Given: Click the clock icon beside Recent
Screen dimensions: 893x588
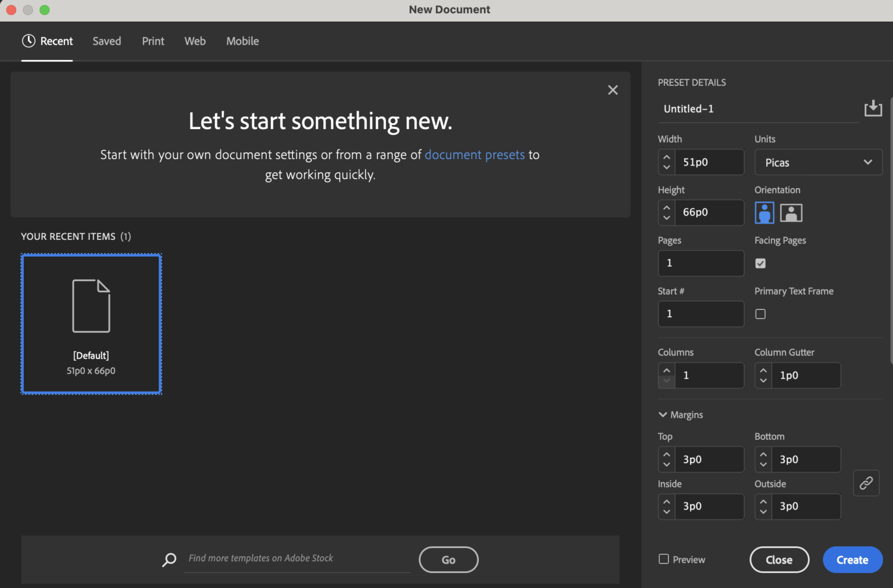Looking at the screenshot, I should tap(27, 41).
